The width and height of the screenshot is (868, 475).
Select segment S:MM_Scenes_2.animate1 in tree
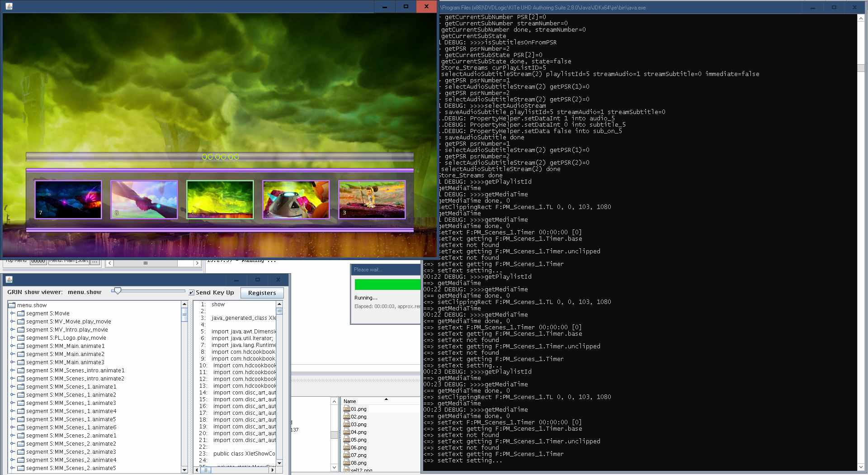point(71,436)
